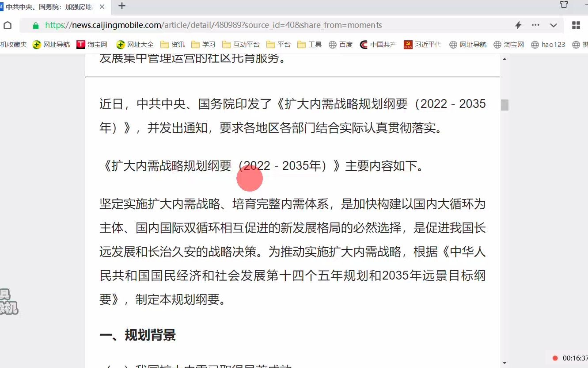
Task: Open the 资讯 bookmark folder
Action: [x=173, y=44]
